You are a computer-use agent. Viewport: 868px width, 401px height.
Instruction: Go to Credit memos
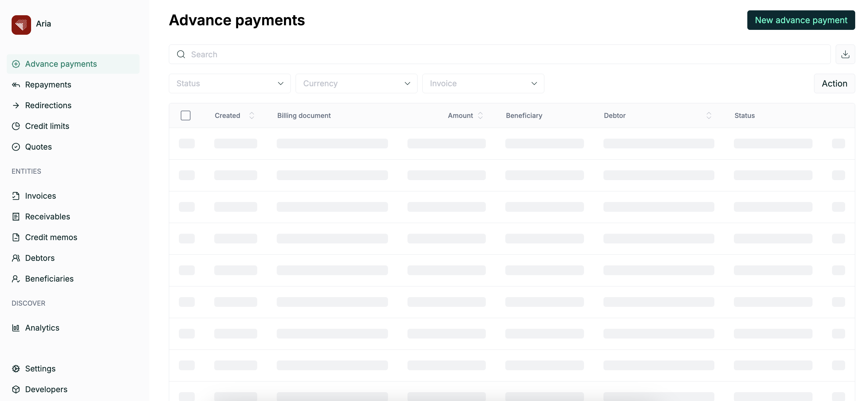pos(73,237)
